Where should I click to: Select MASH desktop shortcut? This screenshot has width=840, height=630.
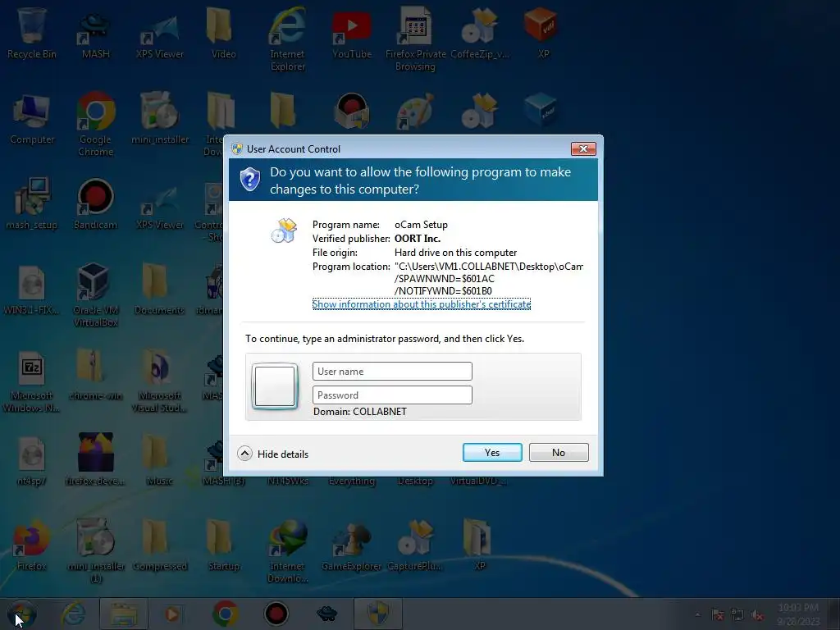(95, 34)
